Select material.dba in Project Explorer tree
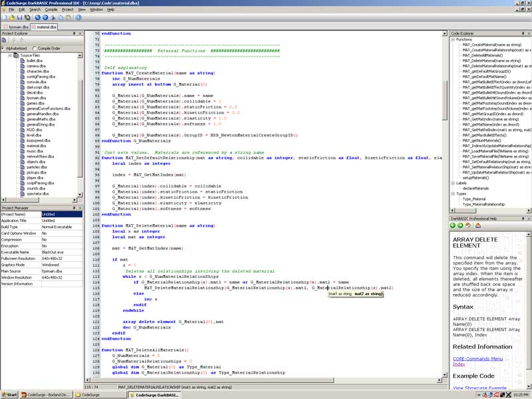Screen dimensions: 532x399 coord(36,146)
